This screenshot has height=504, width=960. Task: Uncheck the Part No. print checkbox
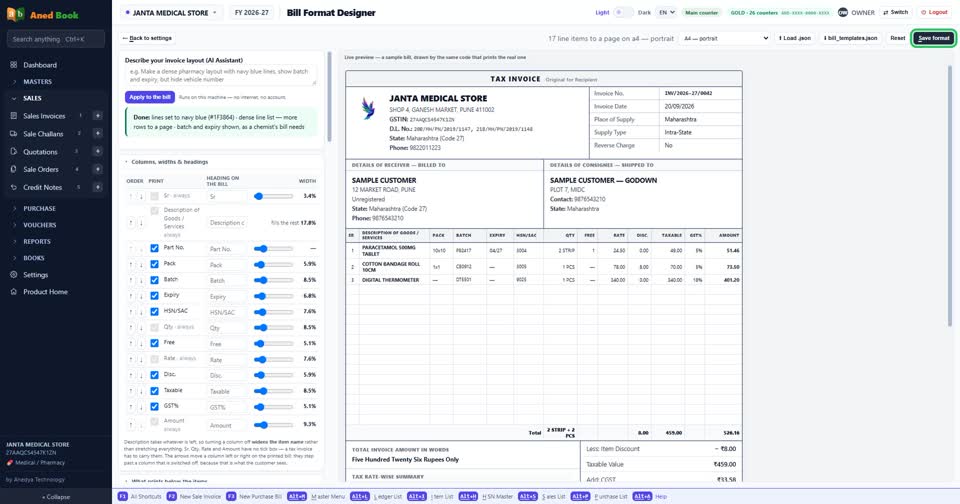pos(154,248)
